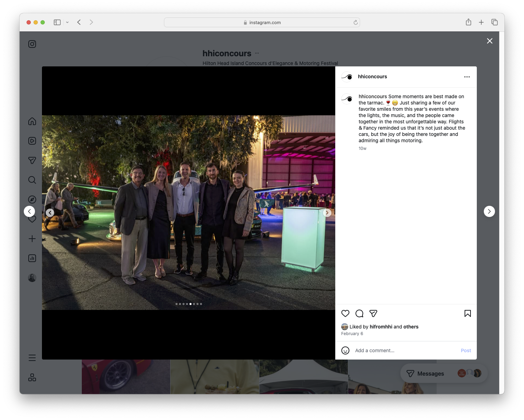This screenshot has height=420, width=524.
Task: Toggle the Safari sidebar
Action: pos(57,22)
